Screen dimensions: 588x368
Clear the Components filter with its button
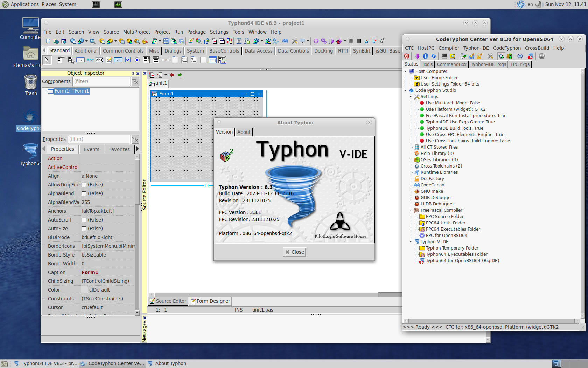135,82
